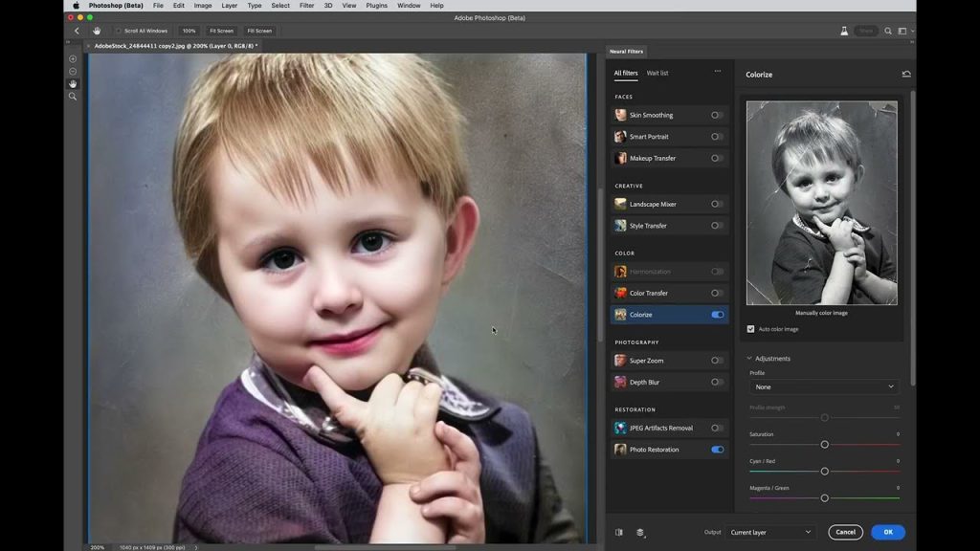Select the zoom-in (plus) tool
Screen dimensions: 980x551
tap(72, 59)
